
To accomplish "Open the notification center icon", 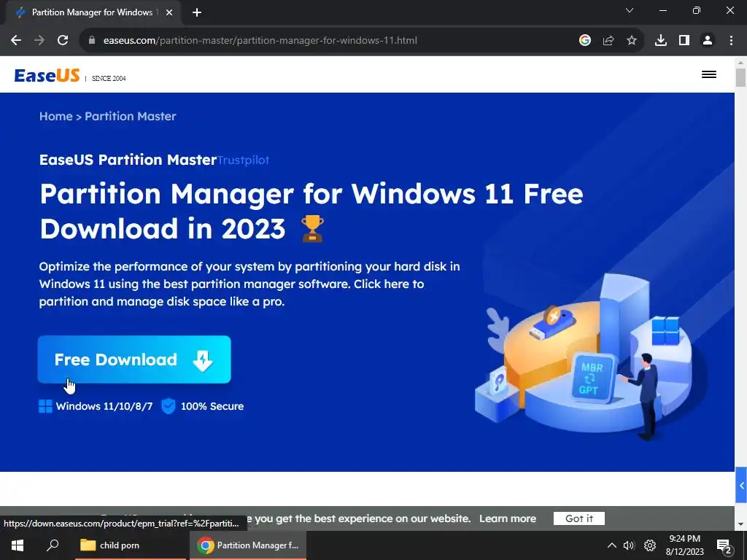I will pos(724,546).
